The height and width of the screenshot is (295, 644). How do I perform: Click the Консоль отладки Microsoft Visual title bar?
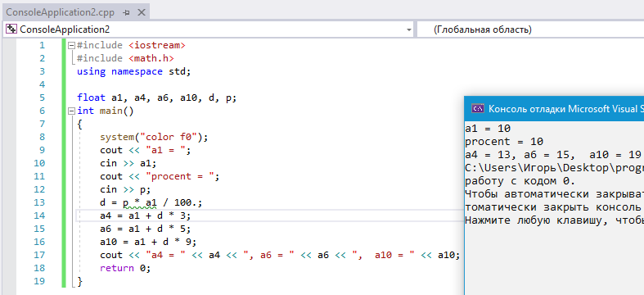tap(554, 109)
